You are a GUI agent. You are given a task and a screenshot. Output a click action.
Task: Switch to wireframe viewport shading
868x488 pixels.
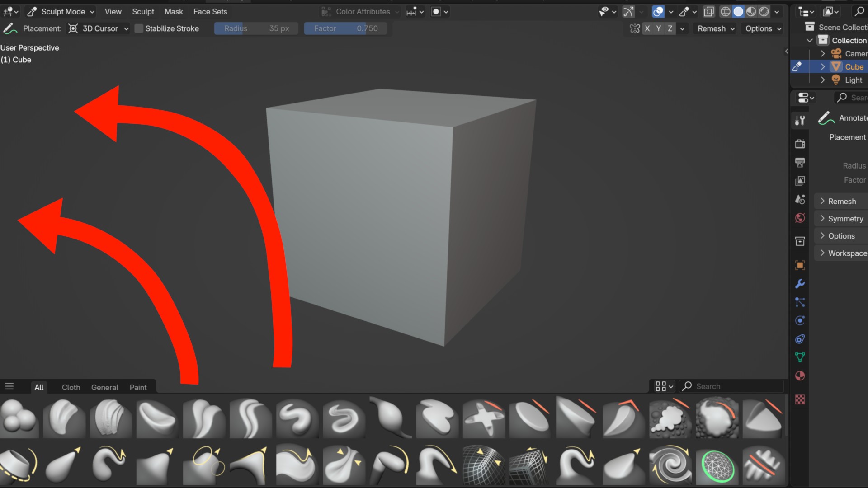pyautogui.click(x=725, y=12)
